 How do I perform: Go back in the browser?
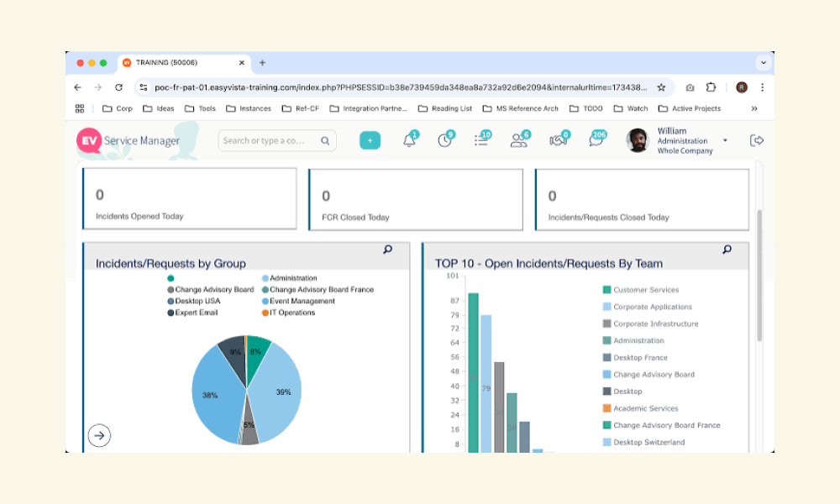(x=77, y=87)
